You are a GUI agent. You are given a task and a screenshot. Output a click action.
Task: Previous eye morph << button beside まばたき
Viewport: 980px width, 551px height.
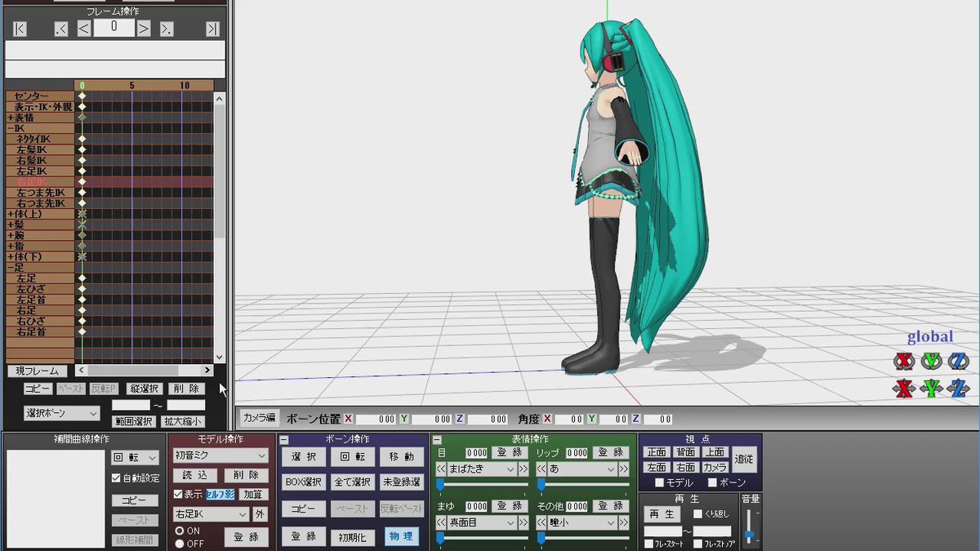pos(441,469)
